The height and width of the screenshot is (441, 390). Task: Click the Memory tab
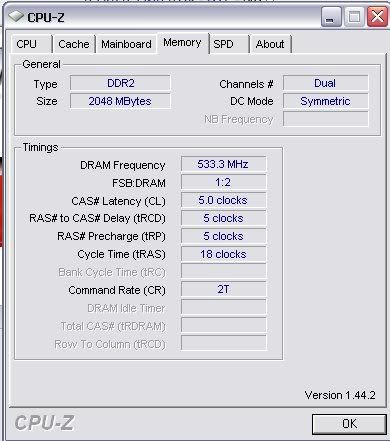click(x=182, y=43)
